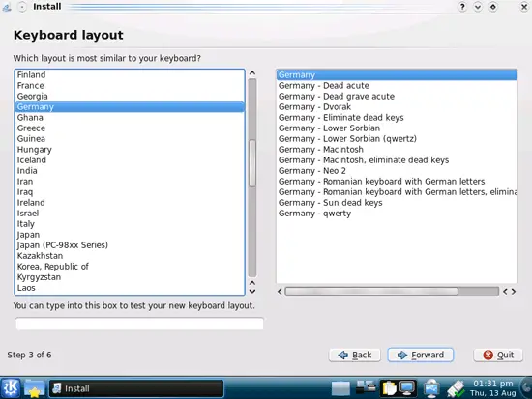Go Back to the previous step
532x399 pixels.
pos(355,355)
